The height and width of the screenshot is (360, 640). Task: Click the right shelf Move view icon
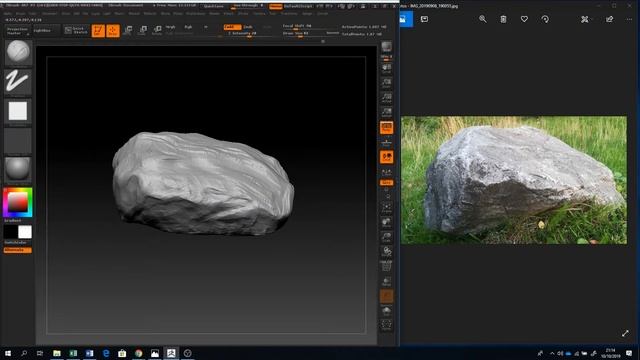click(x=386, y=223)
